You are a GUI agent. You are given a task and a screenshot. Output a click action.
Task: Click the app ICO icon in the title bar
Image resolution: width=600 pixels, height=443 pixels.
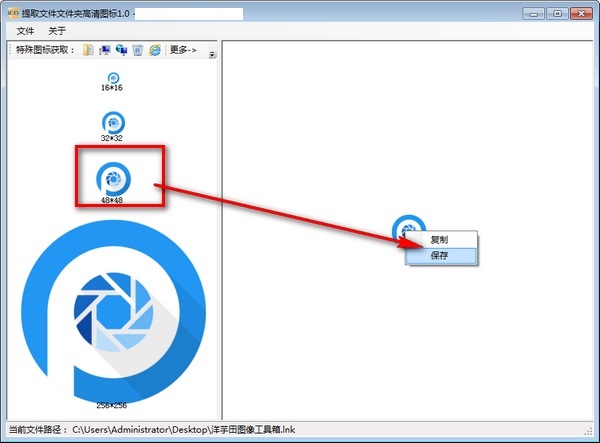point(13,13)
